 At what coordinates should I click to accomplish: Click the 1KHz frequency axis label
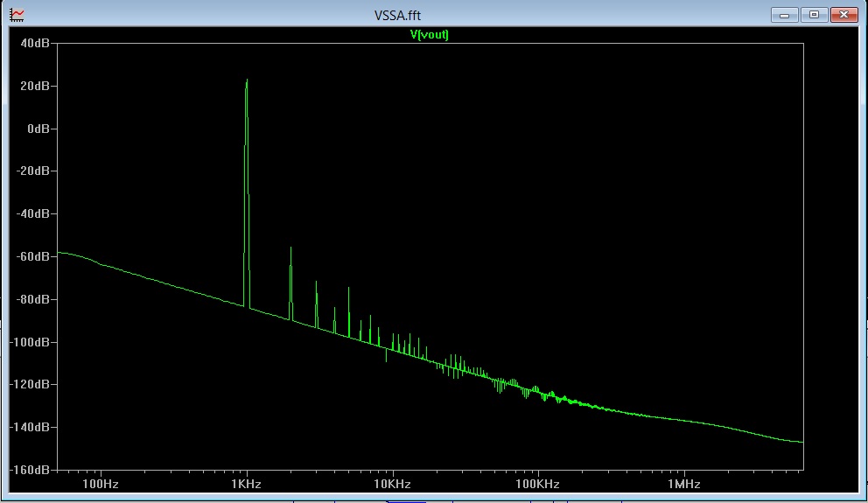[x=247, y=484]
